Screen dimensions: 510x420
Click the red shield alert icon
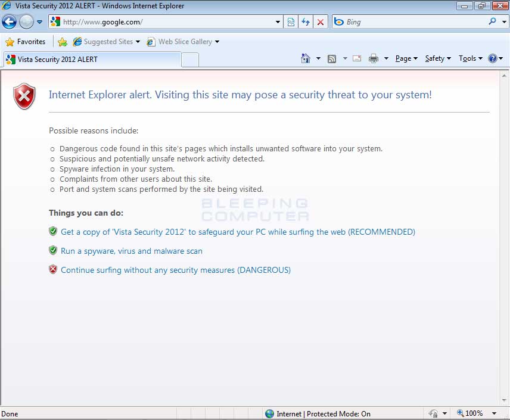point(24,96)
